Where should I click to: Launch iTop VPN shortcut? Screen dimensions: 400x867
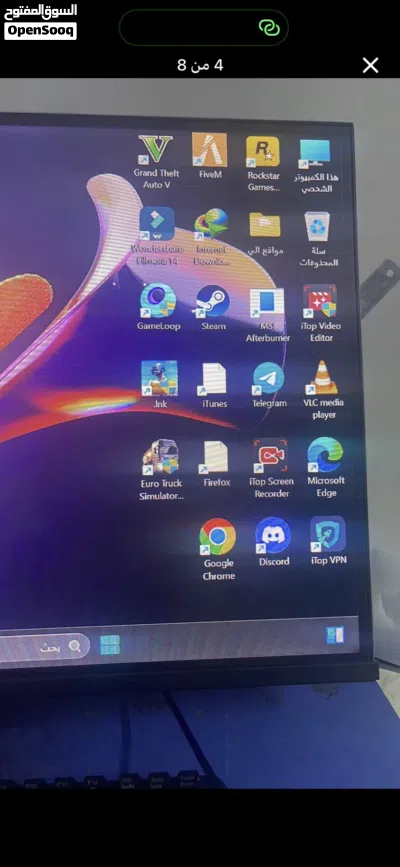pyautogui.click(x=328, y=534)
